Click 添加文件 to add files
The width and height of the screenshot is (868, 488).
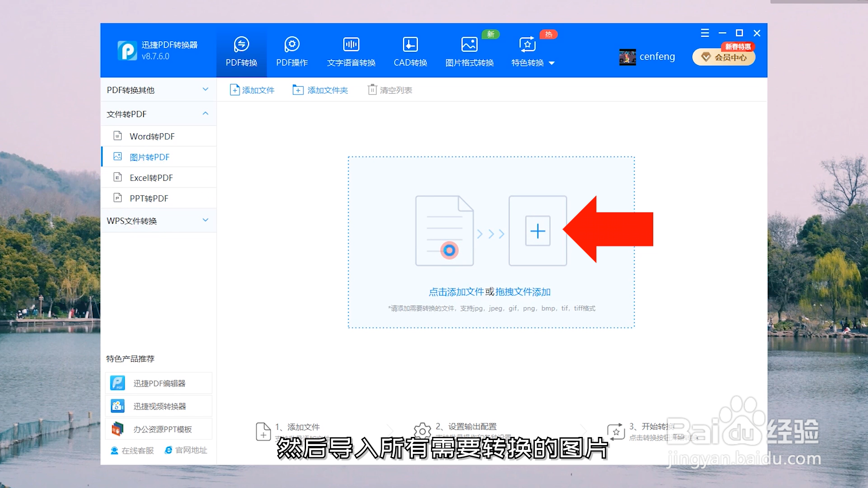252,89
